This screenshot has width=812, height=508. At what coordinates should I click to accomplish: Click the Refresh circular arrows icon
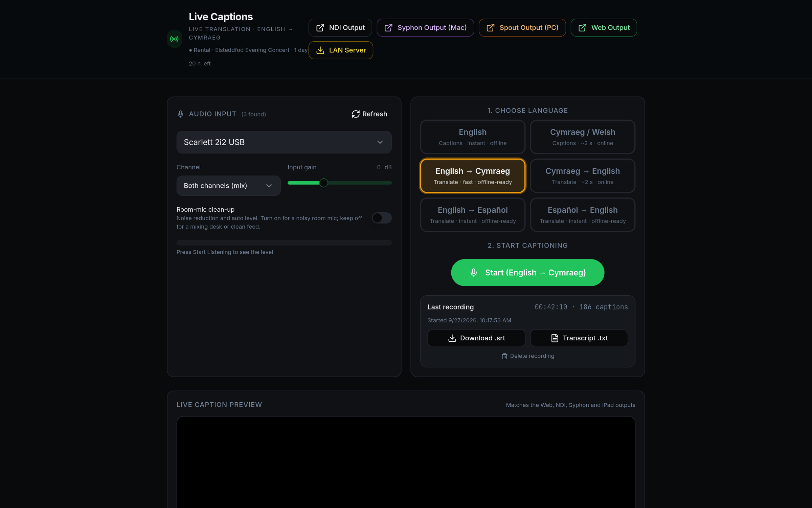click(x=356, y=114)
